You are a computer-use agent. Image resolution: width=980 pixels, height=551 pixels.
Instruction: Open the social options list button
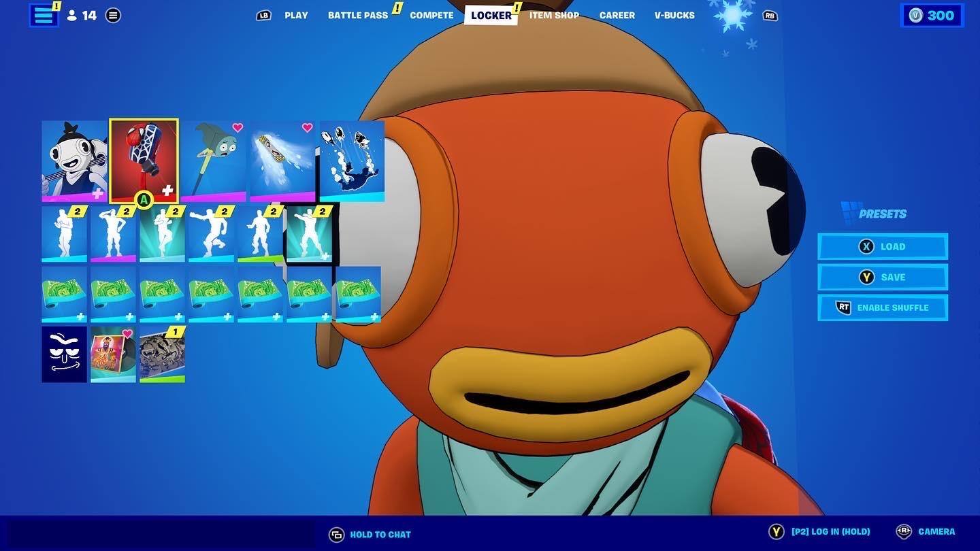pyautogui.click(x=113, y=15)
